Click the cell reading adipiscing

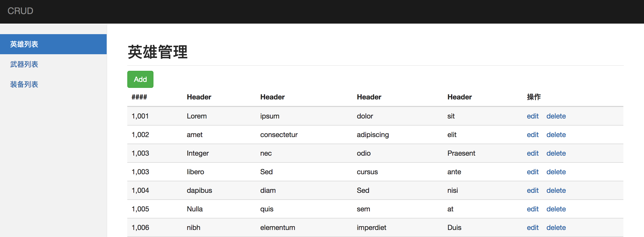click(373, 135)
